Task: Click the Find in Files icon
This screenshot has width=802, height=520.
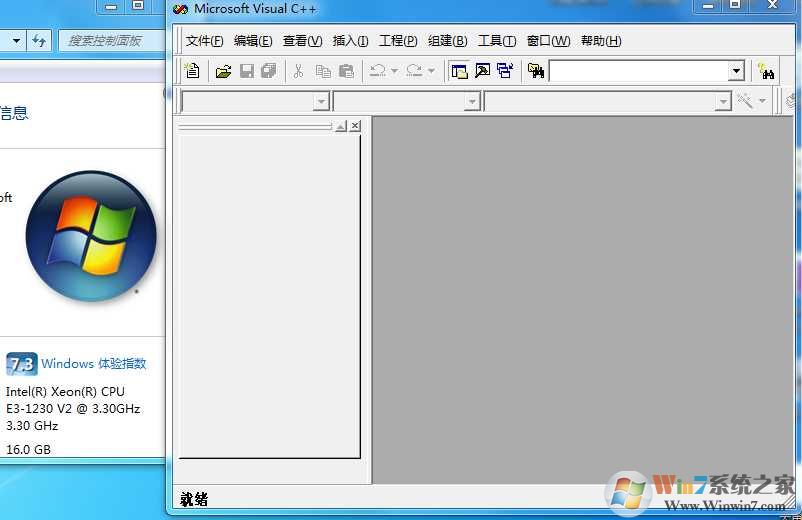Action: pyautogui.click(x=536, y=71)
